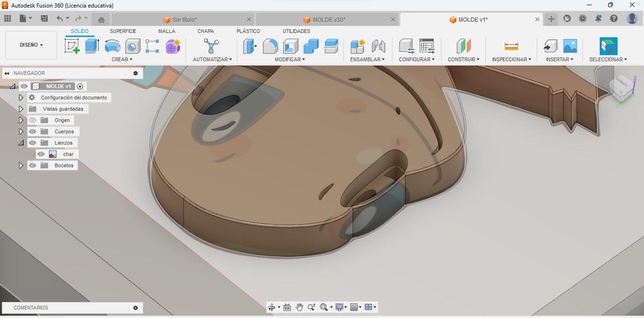Activate the Pan hand tool
The width and height of the screenshot is (644, 318).
(299, 307)
